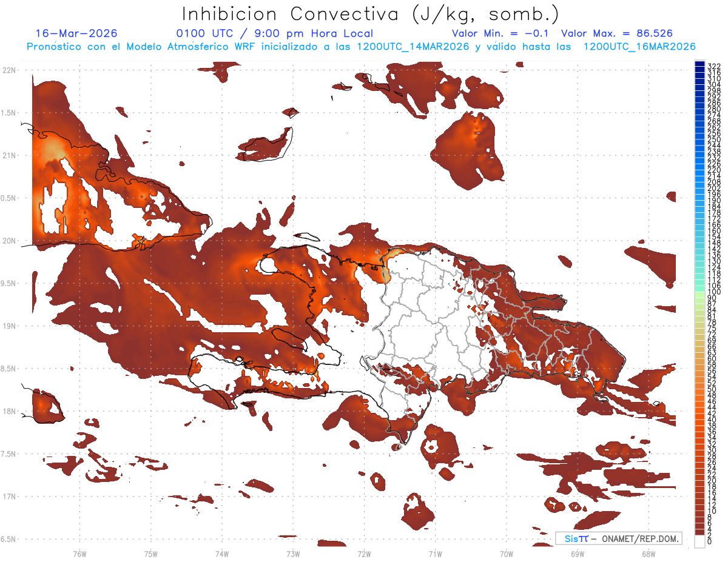Image resolution: width=728 pixels, height=562 pixels.
Task: Click the '0' value on the color scale
Action: coord(710,542)
